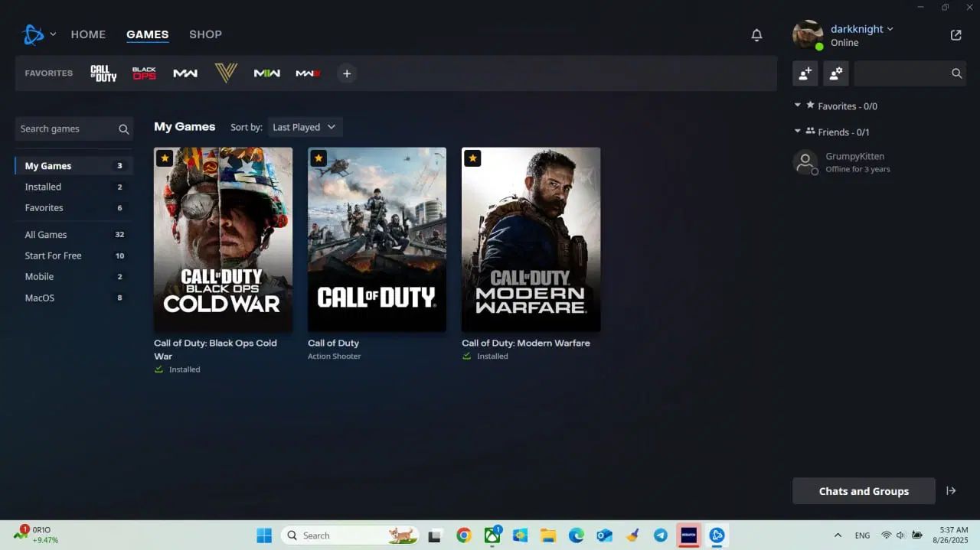Show hidden system tray icons

[838, 535]
